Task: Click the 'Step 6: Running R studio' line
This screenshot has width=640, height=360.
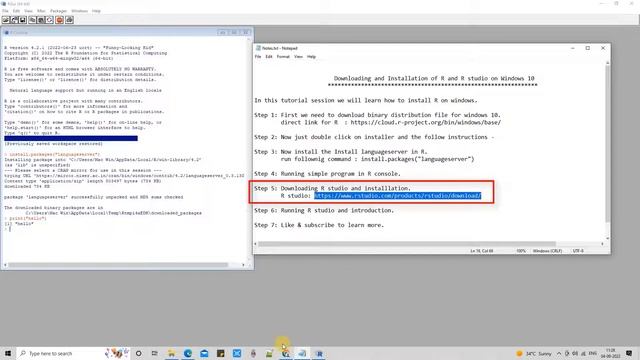Action: point(324,211)
